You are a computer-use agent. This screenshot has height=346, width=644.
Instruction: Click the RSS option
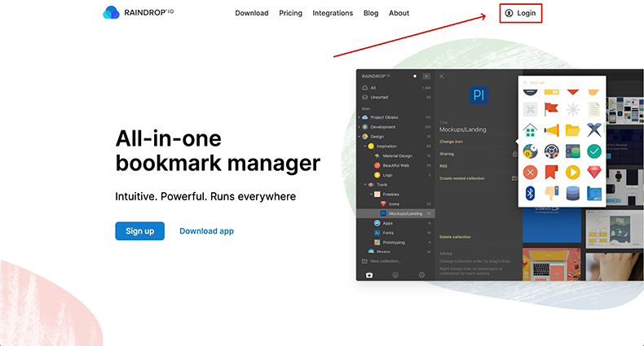[x=443, y=166]
